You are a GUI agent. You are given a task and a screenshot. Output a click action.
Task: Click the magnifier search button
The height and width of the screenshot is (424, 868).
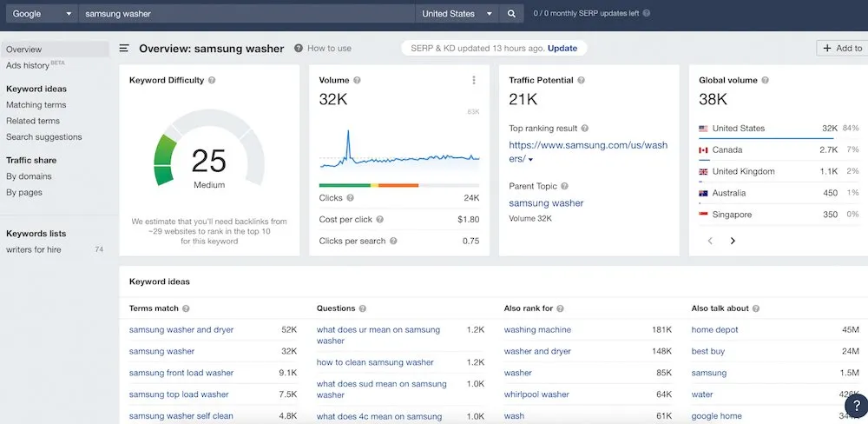(x=511, y=14)
